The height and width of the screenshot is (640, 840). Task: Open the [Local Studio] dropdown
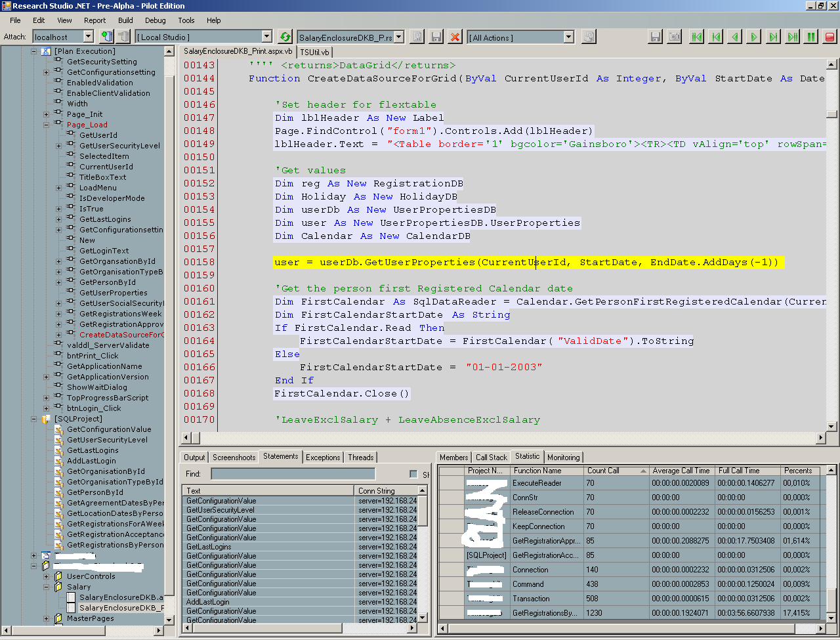click(x=266, y=37)
